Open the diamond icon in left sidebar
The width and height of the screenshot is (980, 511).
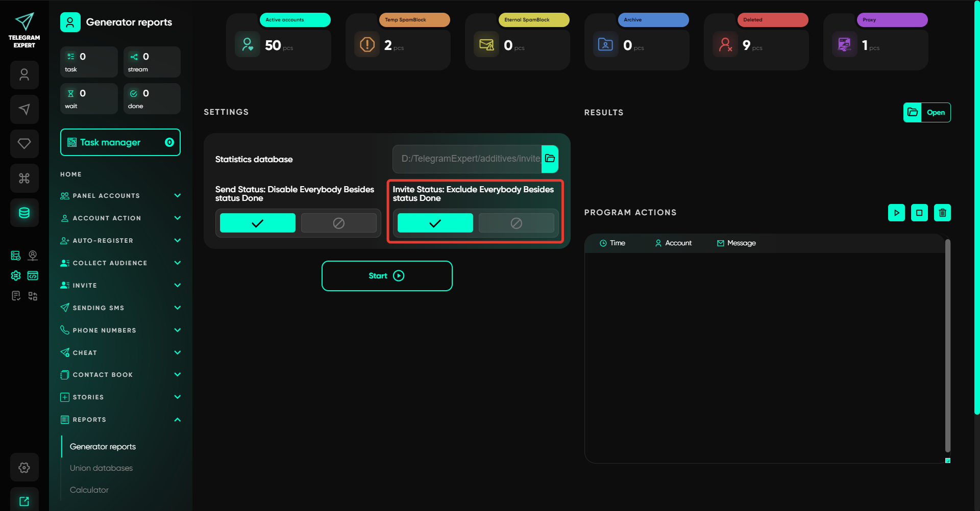pos(24,144)
